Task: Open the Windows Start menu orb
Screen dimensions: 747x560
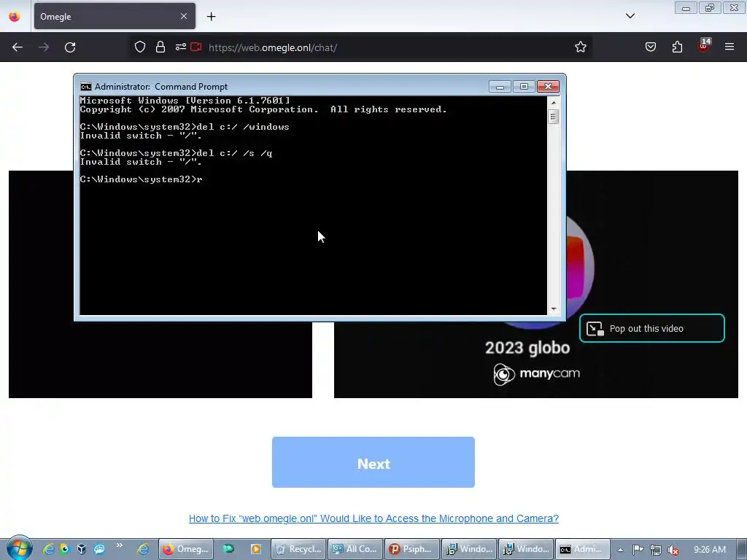Action: [x=19, y=548]
